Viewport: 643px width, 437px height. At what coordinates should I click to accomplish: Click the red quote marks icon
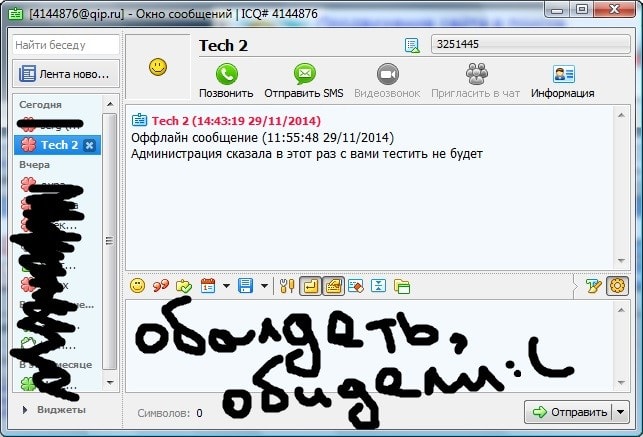pos(161,286)
